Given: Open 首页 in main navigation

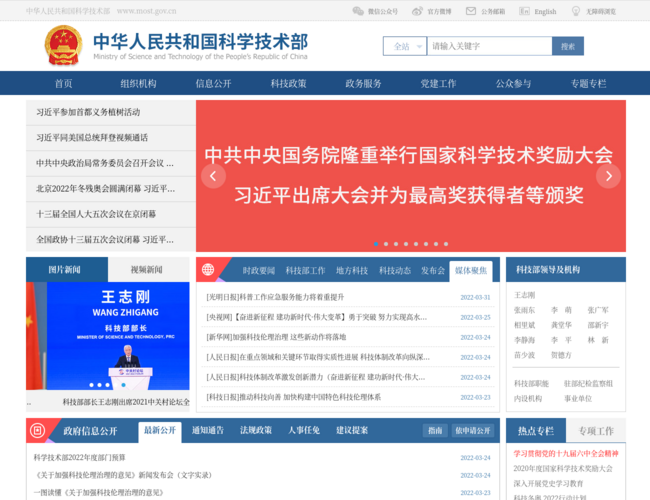Looking at the screenshot, I should [x=63, y=83].
